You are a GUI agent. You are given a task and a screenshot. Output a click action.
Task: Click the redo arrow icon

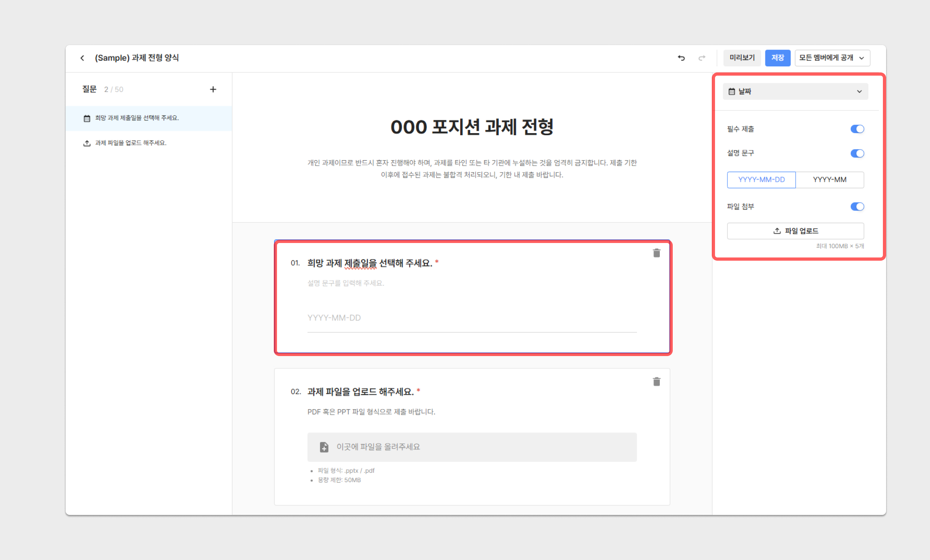[702, 58]
